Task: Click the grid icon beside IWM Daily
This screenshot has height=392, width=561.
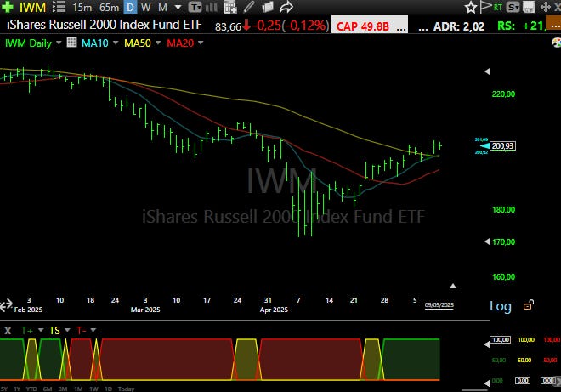Action: click(x=71, y=43)
